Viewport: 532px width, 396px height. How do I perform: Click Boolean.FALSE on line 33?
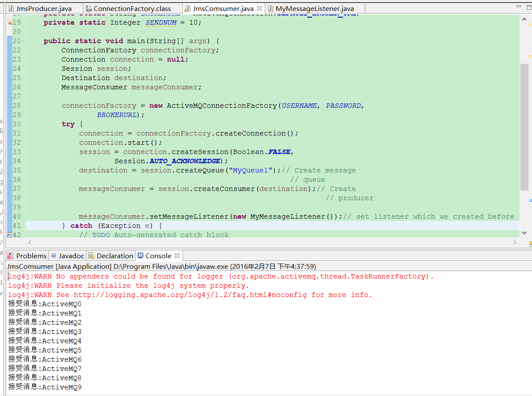point(262,152)
